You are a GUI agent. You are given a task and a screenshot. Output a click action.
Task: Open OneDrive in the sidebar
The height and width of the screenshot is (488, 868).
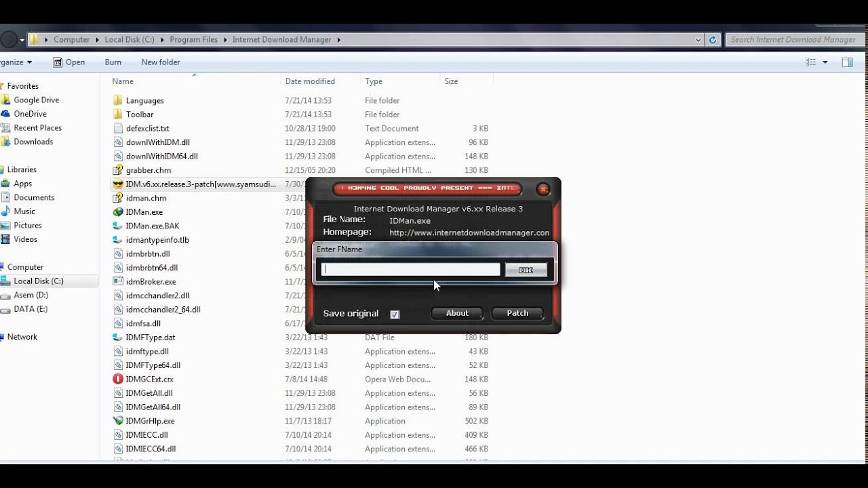(x=31, y=114)
